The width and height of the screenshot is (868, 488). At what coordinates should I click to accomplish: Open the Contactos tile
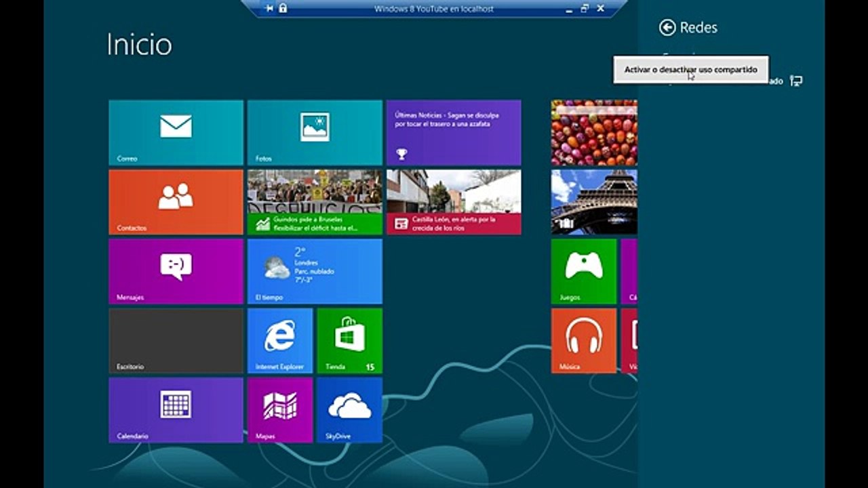pos(176,202)
